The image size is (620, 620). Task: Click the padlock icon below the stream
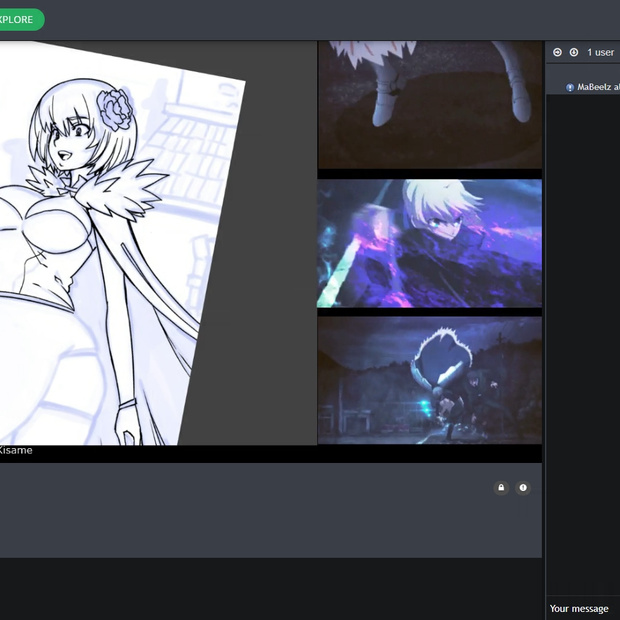tap(501, 488)
